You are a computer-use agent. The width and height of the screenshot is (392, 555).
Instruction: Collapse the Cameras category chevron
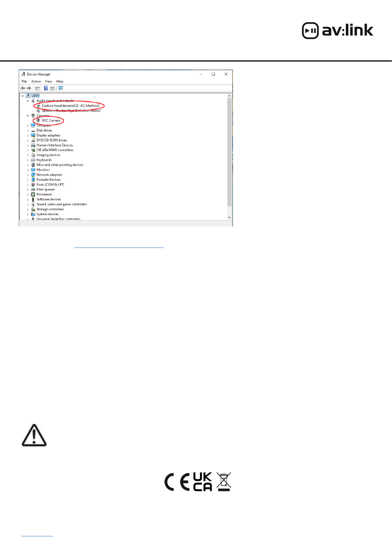[x=28, y=116]
